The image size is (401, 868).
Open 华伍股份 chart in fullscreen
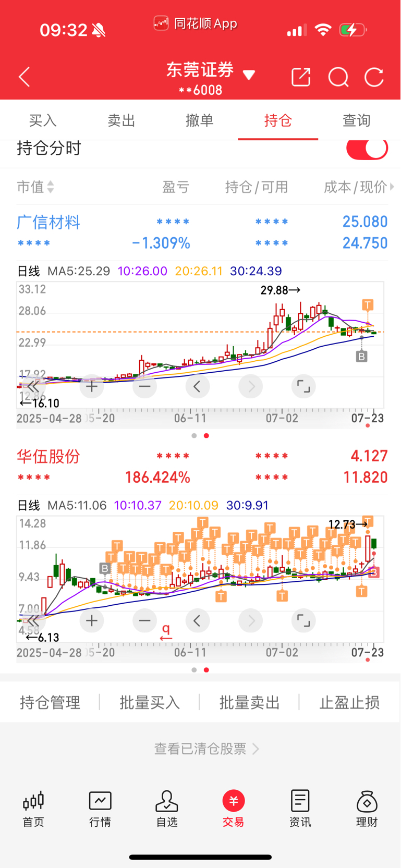coord(303,620)
